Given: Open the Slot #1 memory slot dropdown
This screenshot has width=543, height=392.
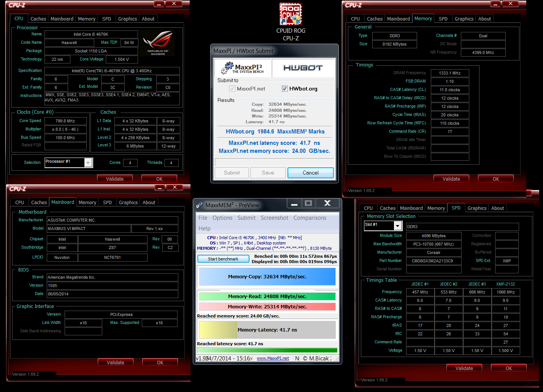Looking at the screenshot, I should coord(397,226).
